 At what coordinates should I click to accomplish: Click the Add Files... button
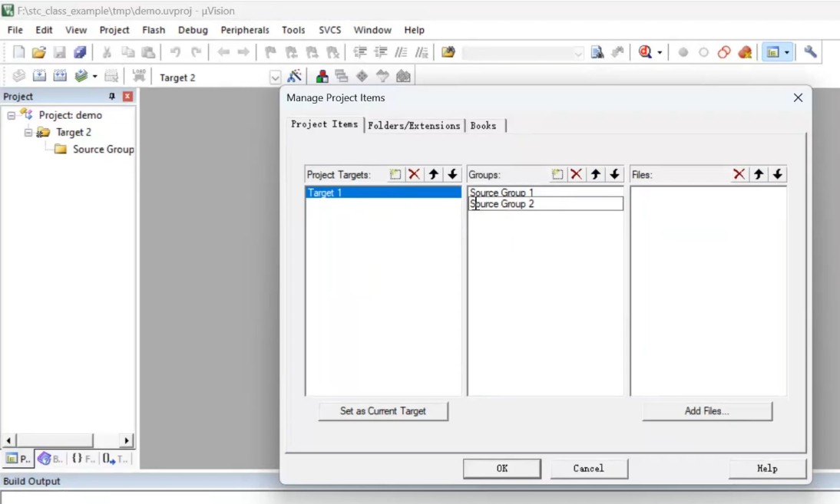tap(706, 411)
